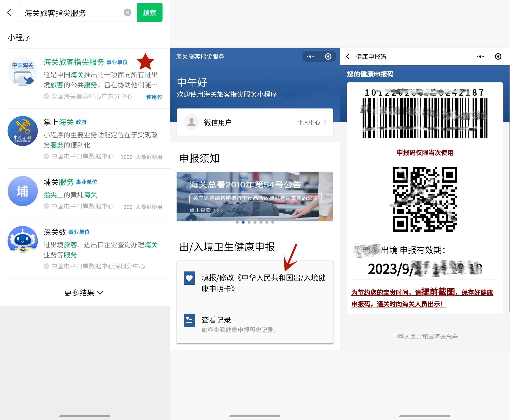
Task: Click 1000+人最近使用 text
Action: click(141, 157)
